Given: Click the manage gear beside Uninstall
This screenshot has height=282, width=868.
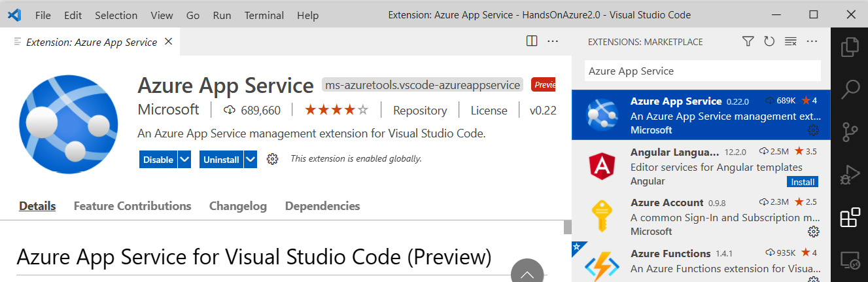Looking at the screenshot, I should pyautogui.click(x=273, y=159).
